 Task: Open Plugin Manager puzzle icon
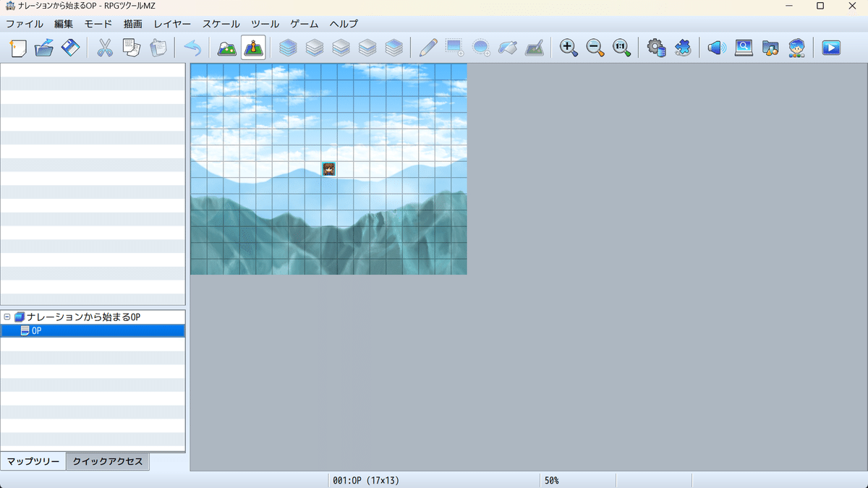(682, 48)
